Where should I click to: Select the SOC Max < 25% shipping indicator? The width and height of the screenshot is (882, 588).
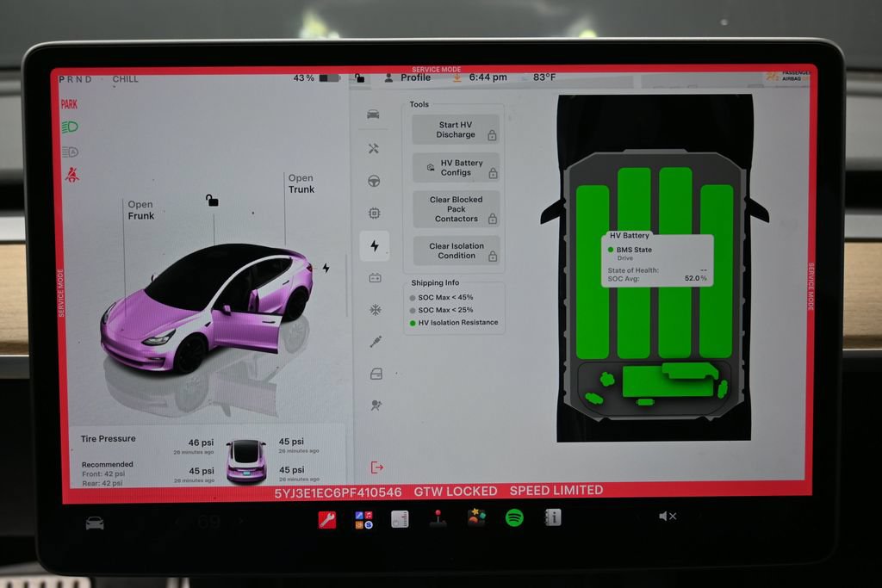(x=441, y=310)
